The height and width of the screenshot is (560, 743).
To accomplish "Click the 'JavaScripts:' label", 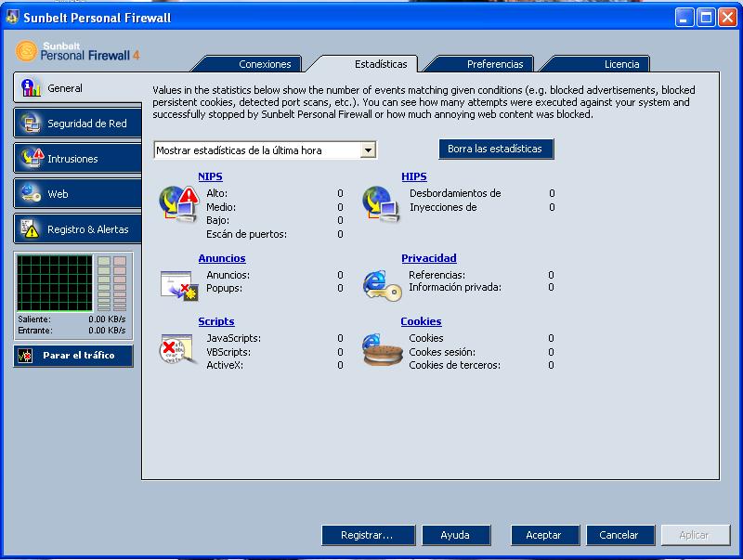I will 234,338.
